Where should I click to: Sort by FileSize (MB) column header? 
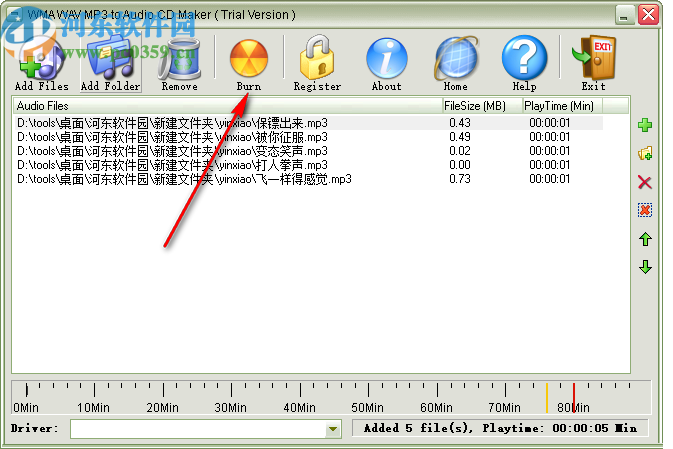(x=482, y=106)
